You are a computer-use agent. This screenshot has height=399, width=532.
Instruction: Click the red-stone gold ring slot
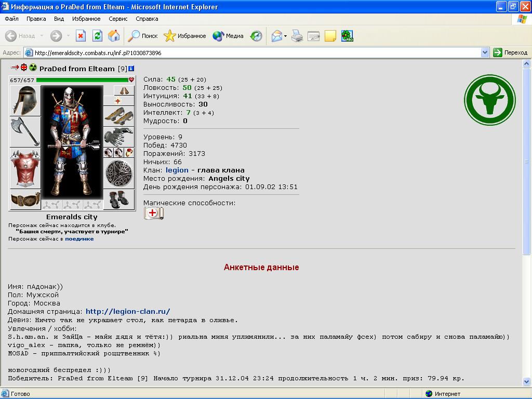(129, 153)
